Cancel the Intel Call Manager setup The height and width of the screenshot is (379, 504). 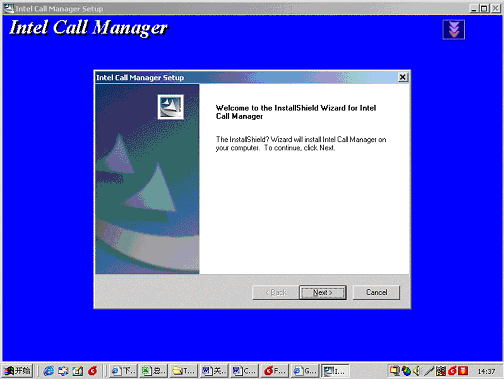[x=376, y=292]
